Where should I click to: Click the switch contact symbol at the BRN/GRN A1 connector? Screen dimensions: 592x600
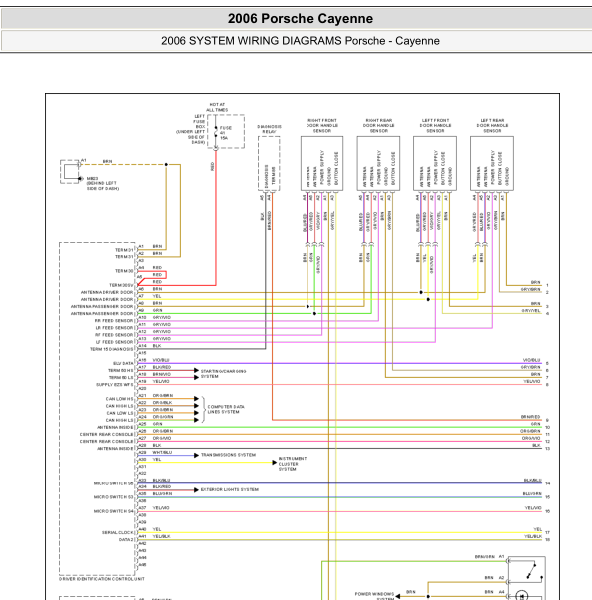[533, 570]
